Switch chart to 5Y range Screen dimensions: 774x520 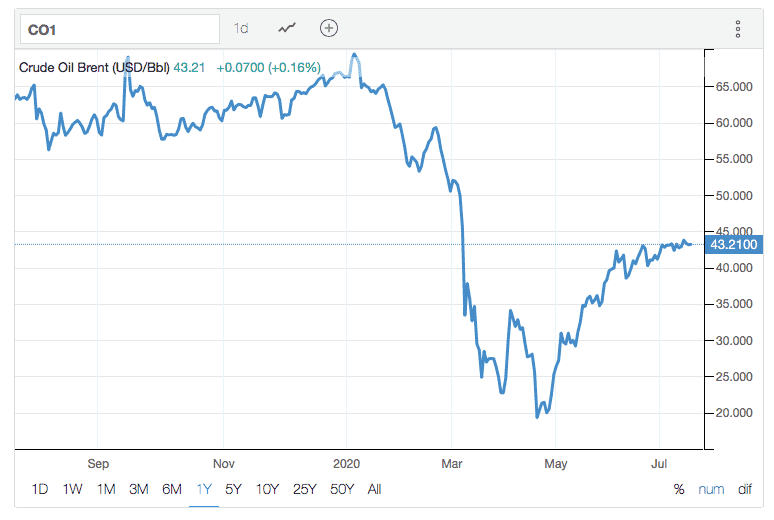point(234,489)
